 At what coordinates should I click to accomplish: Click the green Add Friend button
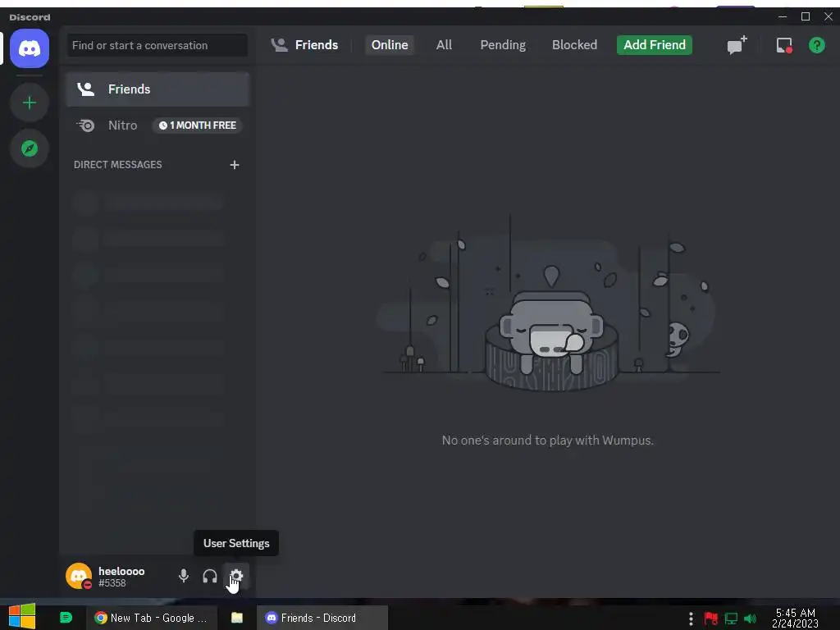point(654,45)
